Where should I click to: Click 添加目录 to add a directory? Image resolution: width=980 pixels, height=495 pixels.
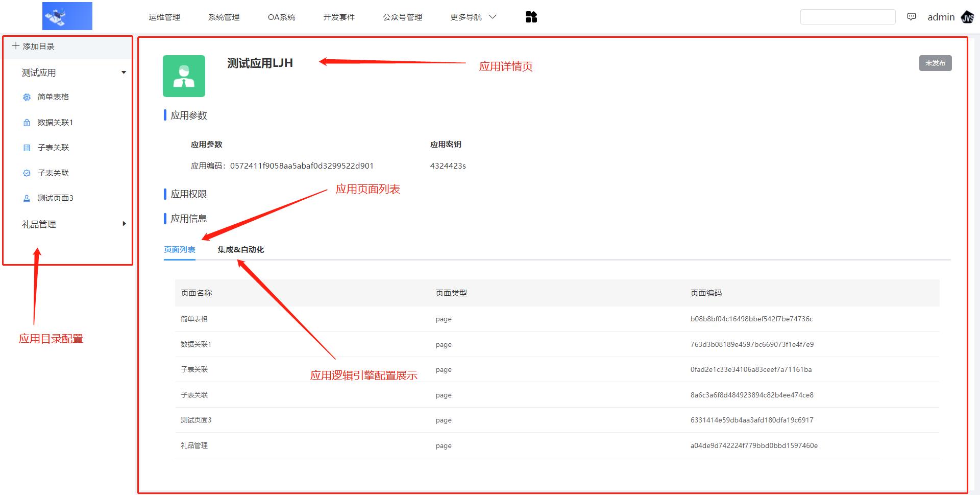38,46
